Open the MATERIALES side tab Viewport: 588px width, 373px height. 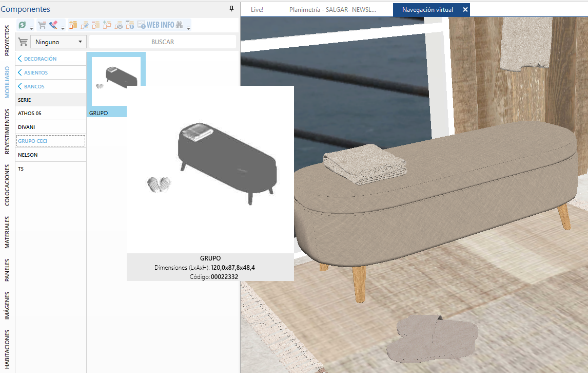tap(7, 233)
